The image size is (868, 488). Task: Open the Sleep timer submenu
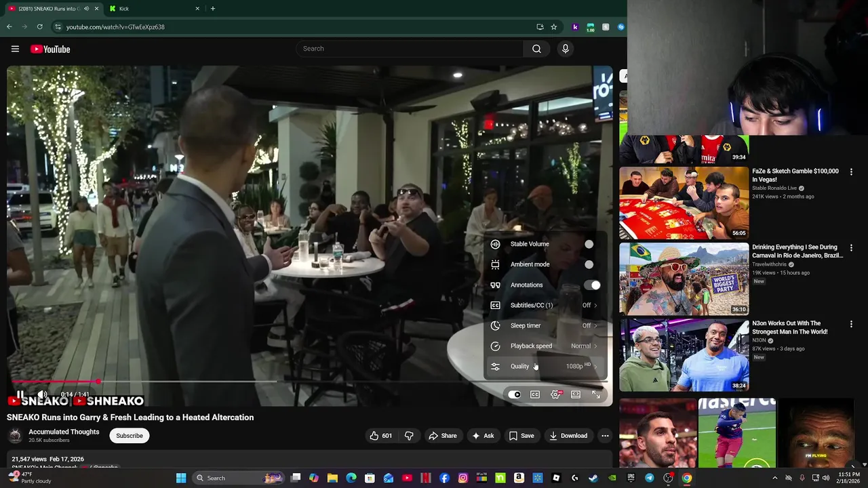545,325
